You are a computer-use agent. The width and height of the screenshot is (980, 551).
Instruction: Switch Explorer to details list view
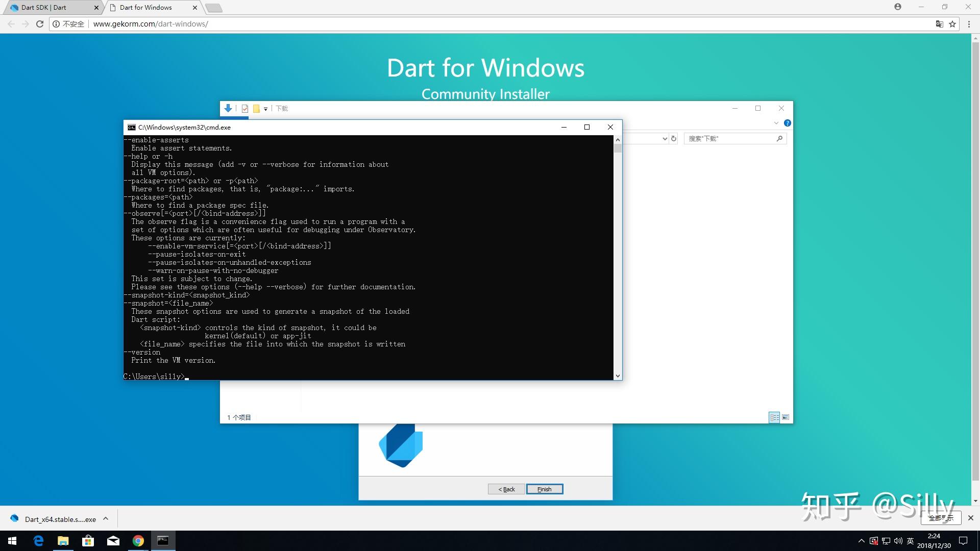click(774, 417)
